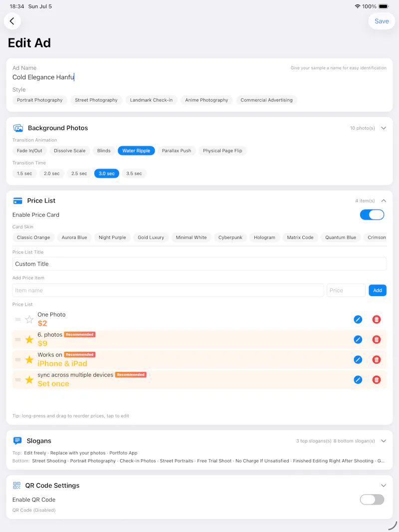Focus the Ad Name text field
This screenshot has width=399, height=532.
point(199,77)
